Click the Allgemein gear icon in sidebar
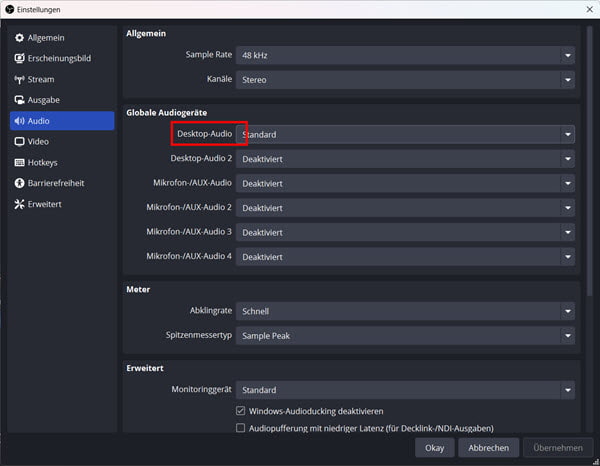Image resolution: width=600 pixels, height=466 pixels. (19, 37)
